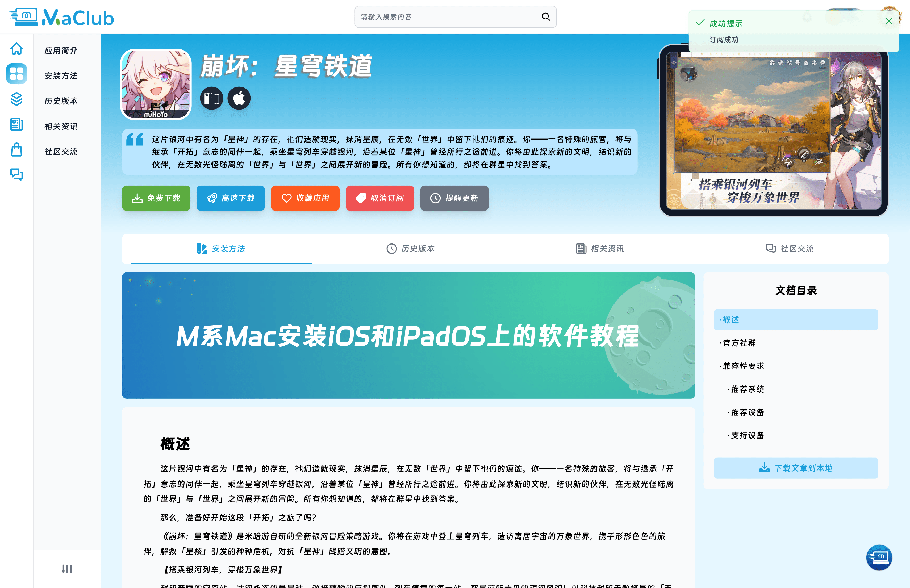Image resolution: width=910 pixels, height=588 pixels.
Task: Toggle 取消订阅 to unsubscribe
Action: point(379,198)
